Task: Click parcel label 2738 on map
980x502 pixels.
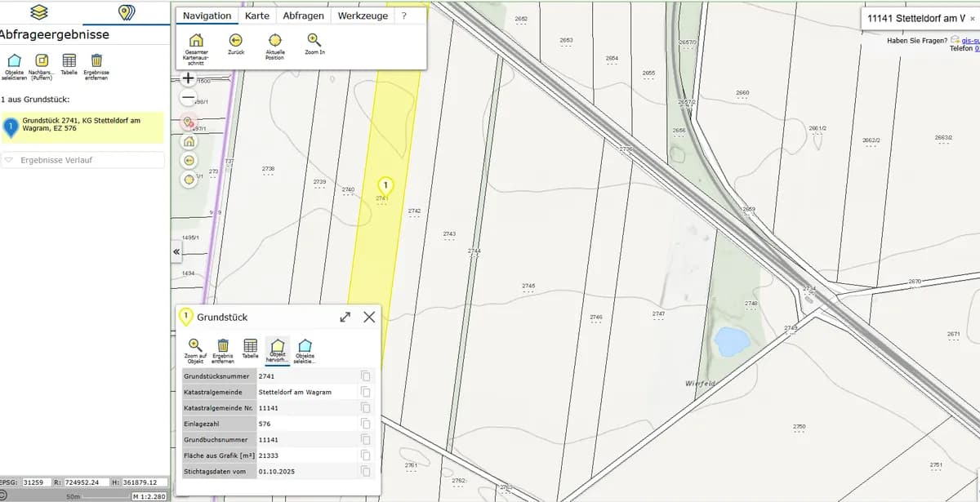Action: 268,169
